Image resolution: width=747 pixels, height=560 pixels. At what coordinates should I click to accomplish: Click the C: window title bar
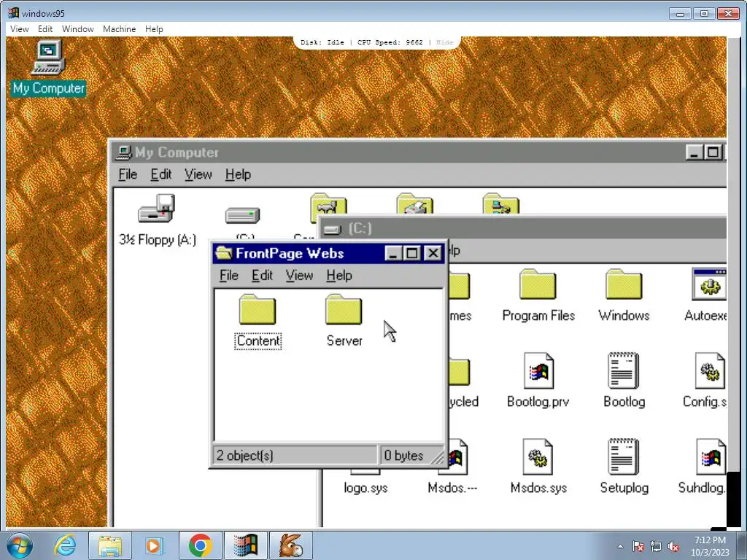[523, 228]
